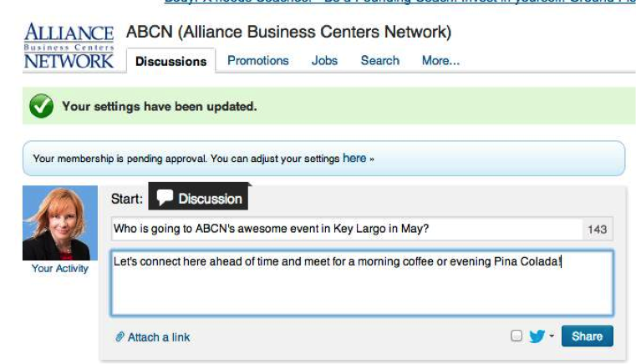This screenshot has width=636, height=364.
Task: Enable the Twitter sharing checkbox
Action: [516, 336]
